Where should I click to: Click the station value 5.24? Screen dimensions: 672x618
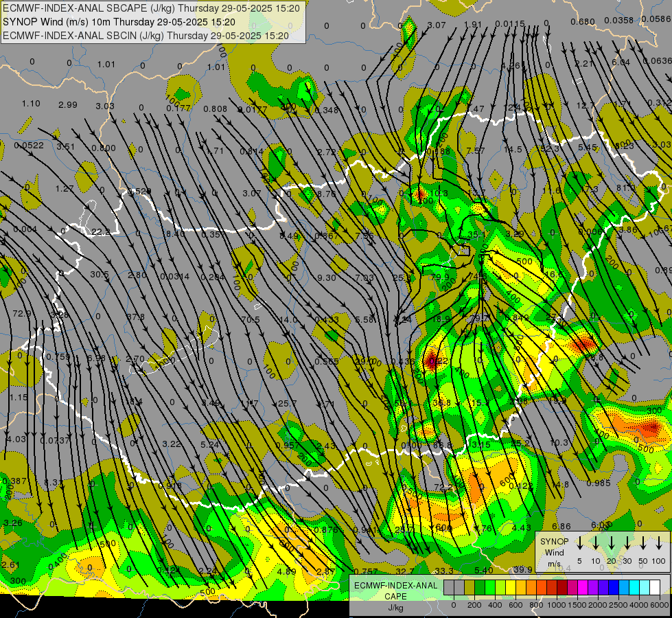[210, 445]
